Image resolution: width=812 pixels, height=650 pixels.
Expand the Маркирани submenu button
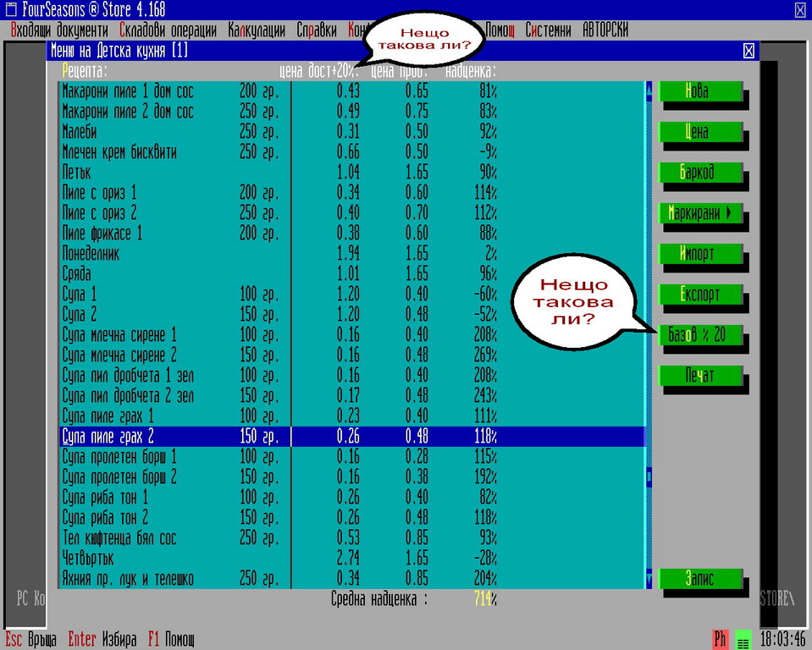tap(699, 213)
